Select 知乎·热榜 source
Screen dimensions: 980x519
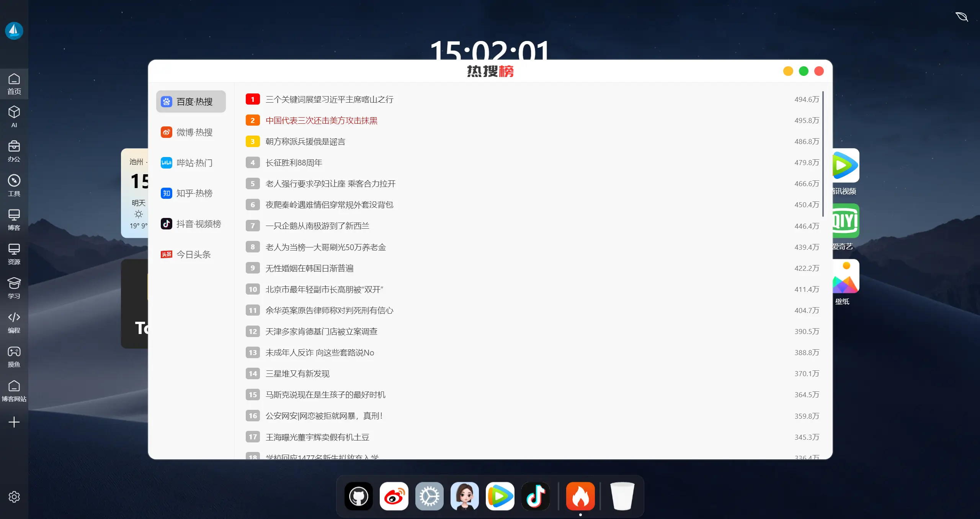pos(191,193)
